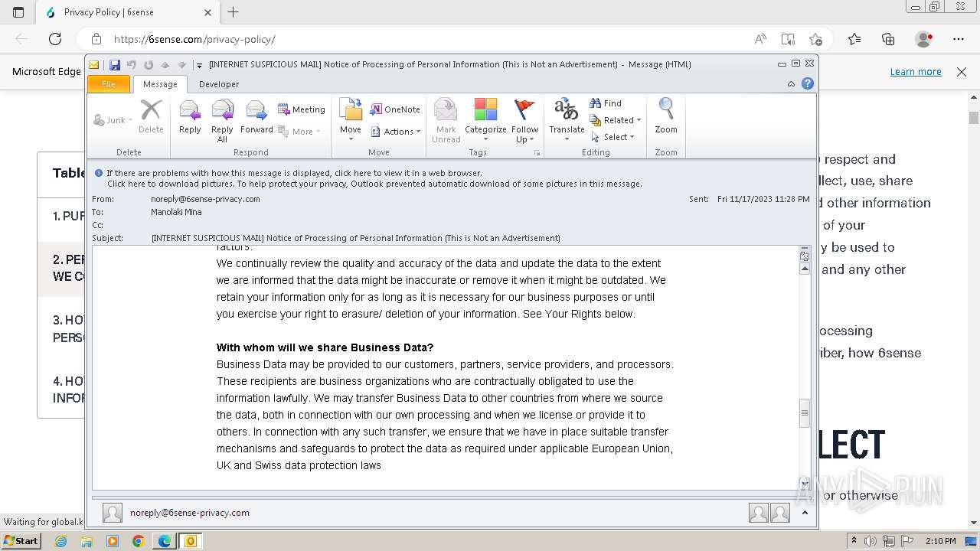Image resolution: width=980 pixels, height=551 pixels.
Task: Click the Edge address bar URL
Action: pyautogui.click(x=194, y=39)
